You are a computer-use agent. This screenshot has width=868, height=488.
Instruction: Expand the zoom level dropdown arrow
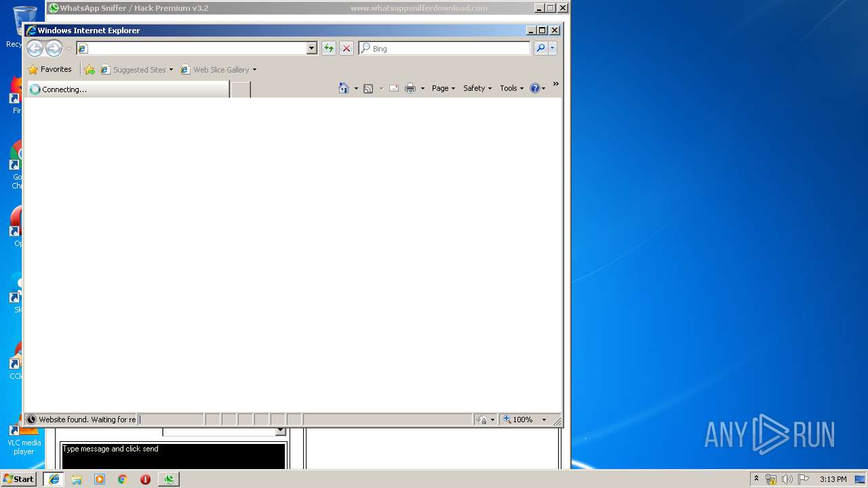(x=544, y=420)
